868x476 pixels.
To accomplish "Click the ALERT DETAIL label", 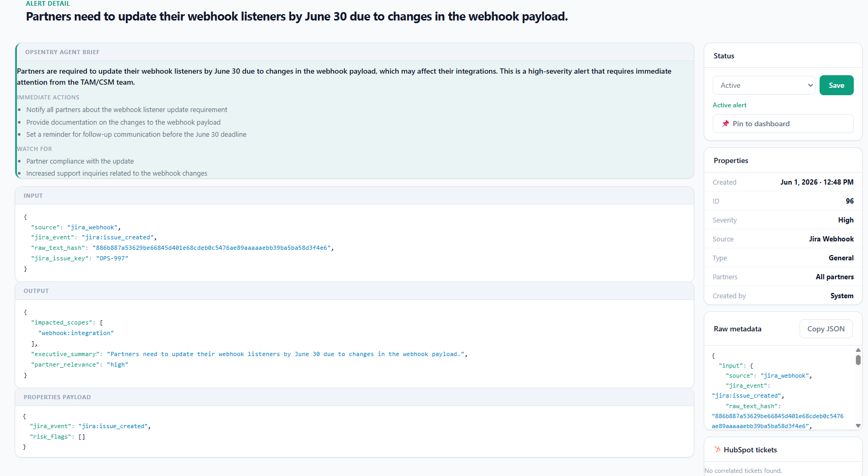I will 48,4.
